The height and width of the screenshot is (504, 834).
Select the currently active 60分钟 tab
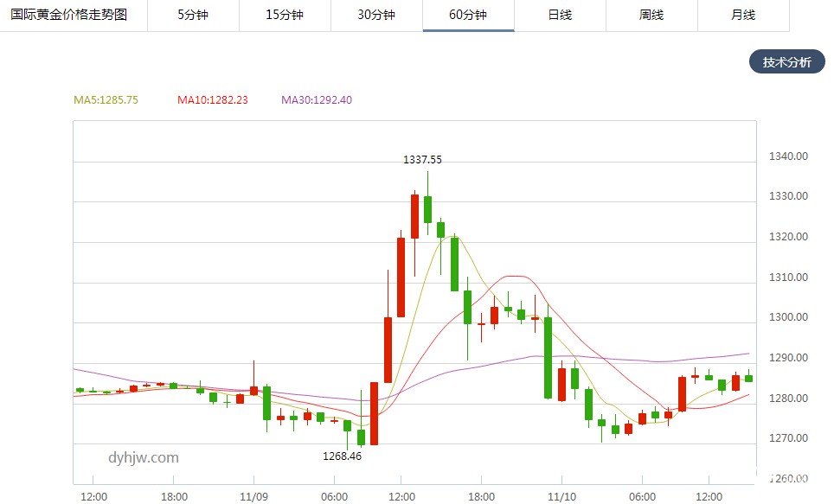coord(467,16)
